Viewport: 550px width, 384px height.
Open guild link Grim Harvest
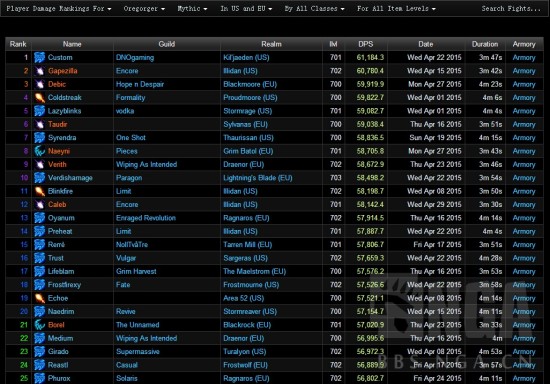tap(136, 271)
